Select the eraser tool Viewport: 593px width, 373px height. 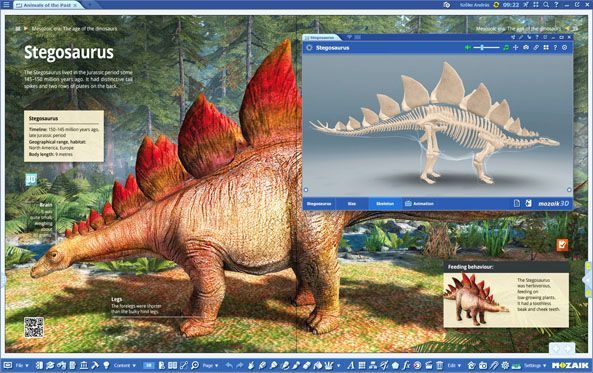pos(307,365)
